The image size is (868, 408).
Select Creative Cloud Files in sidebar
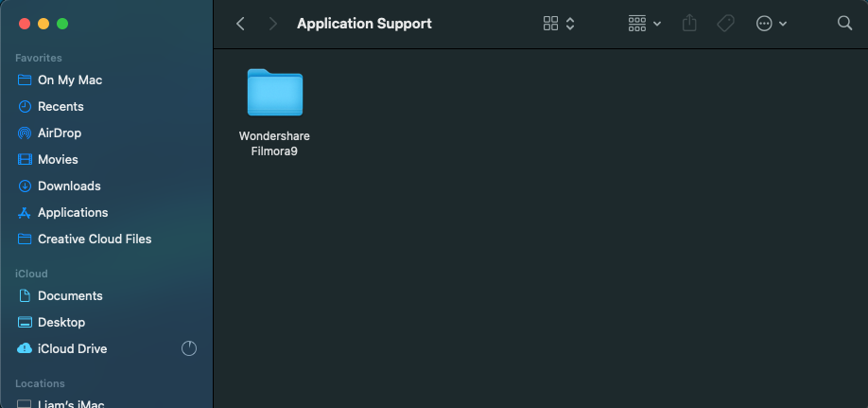[94, 239]
